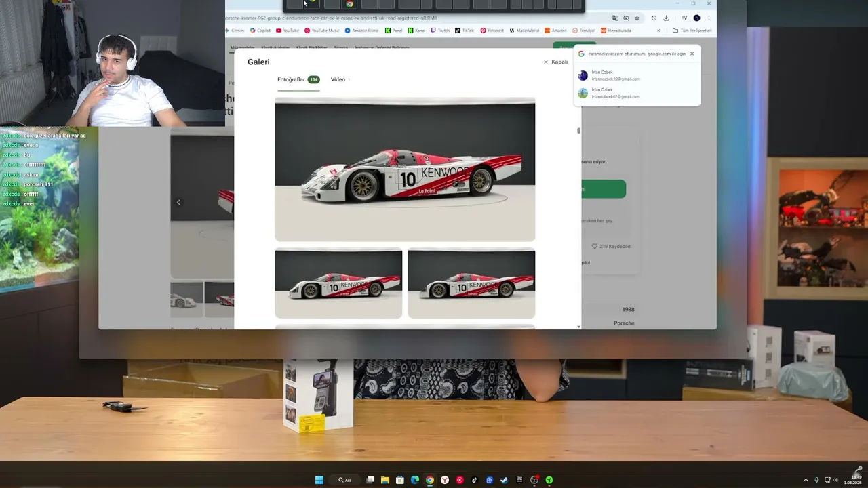Click the taskbar Ara search box
Viewport: 868px width, 488px height.
tap(345, 480)
